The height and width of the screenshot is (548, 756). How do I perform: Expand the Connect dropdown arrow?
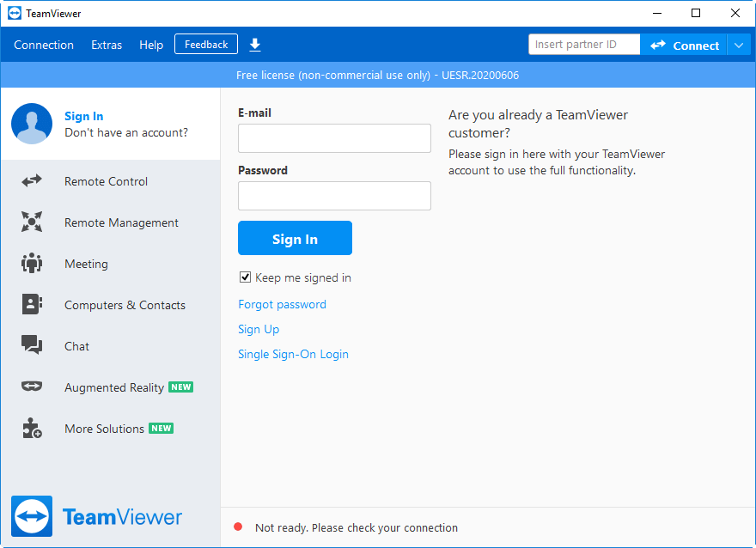click(x=739, y=46)
